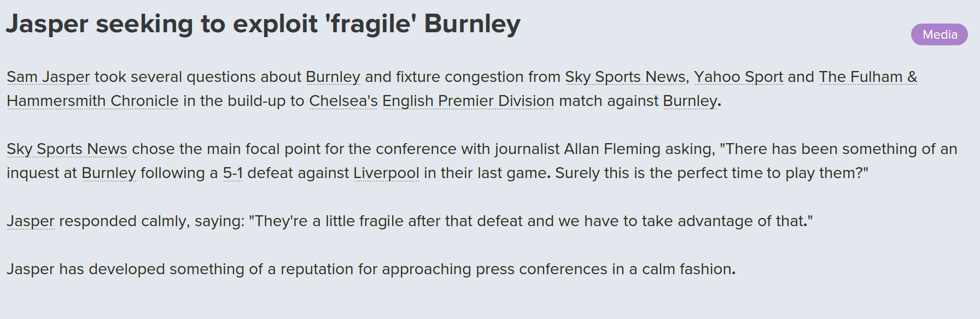Image resolution: width=980 pixels, height=319 pixels.
Task: Click the Chelsea's club link
Action: click(343, 101)
